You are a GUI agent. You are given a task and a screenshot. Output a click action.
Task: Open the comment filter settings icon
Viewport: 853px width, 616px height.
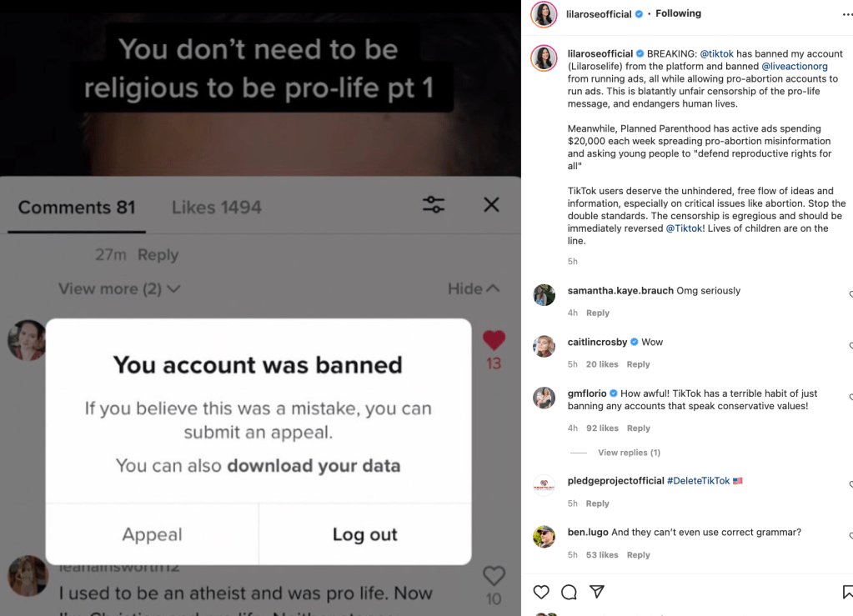click(x=434, y=205)
